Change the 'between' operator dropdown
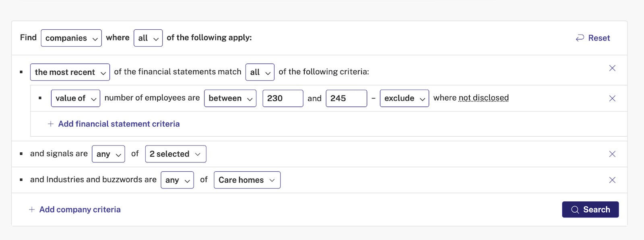The height and width of the screenshot is (240, 644). pyautogui.click(x=230, y=98)
